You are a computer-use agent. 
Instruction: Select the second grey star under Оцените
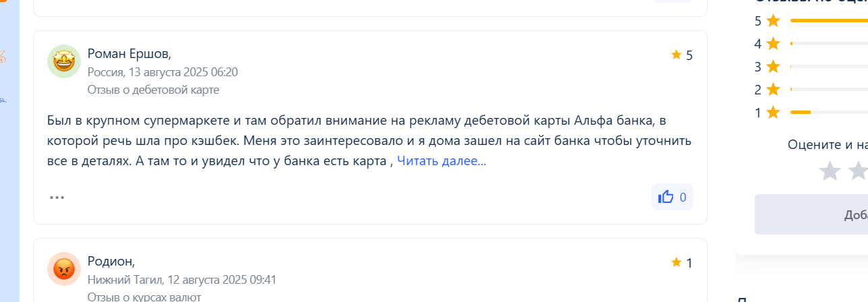tap(858, 171)
